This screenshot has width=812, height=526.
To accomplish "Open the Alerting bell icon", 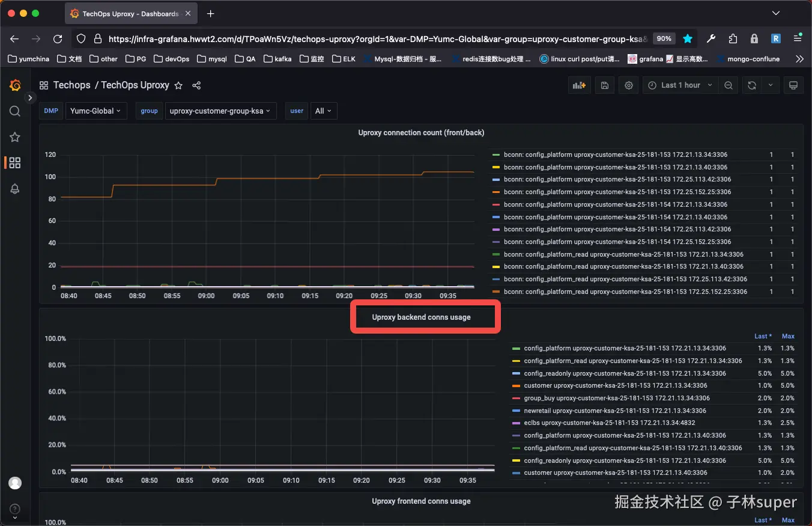I will coord(15,189).
